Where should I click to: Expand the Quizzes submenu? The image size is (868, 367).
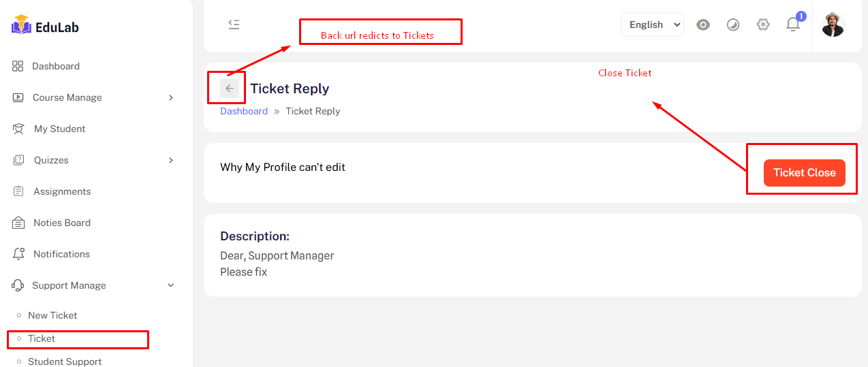170,160
